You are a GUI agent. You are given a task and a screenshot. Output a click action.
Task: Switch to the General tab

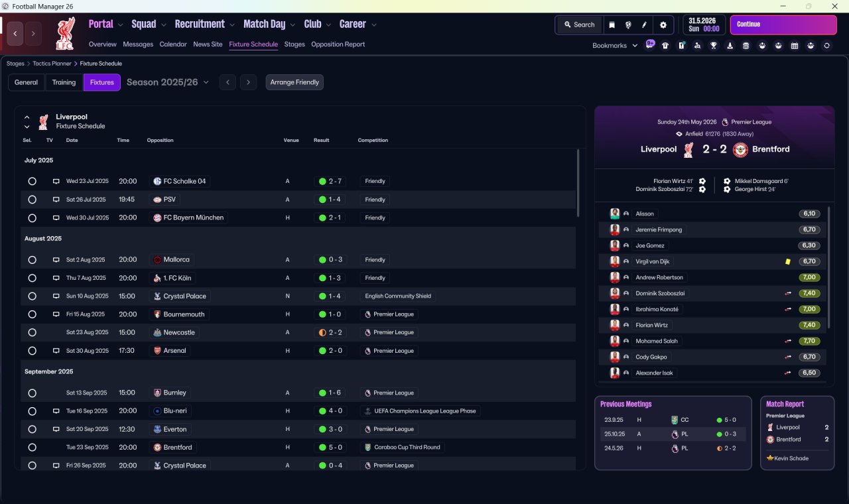27,82
